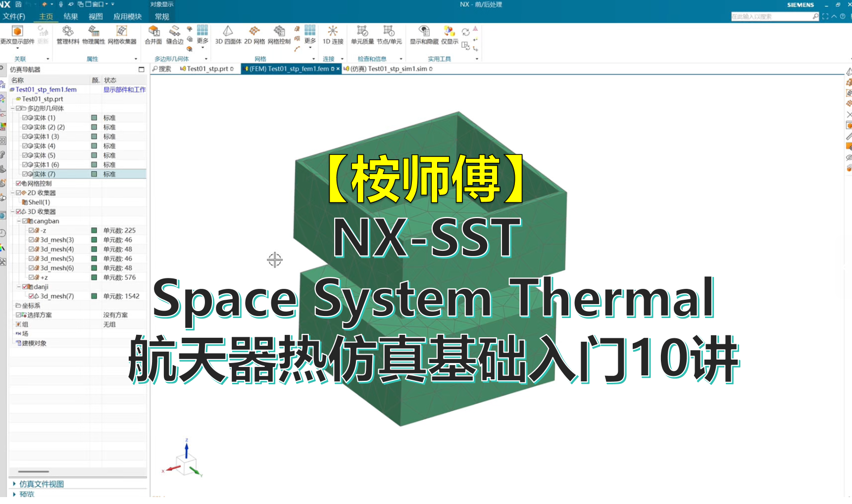The image size is (852, 504).
Task: Click the 仅显示 tool
Action: point(450,34)
